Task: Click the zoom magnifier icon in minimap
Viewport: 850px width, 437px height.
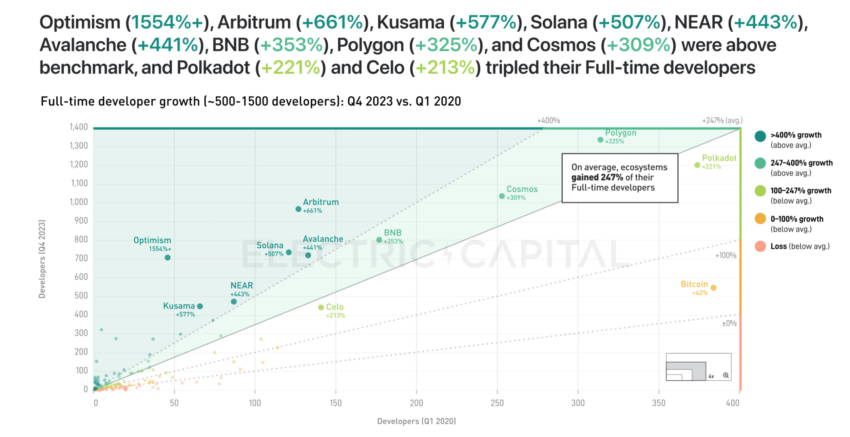Action: pyautogui.click(x=725, y=375)
